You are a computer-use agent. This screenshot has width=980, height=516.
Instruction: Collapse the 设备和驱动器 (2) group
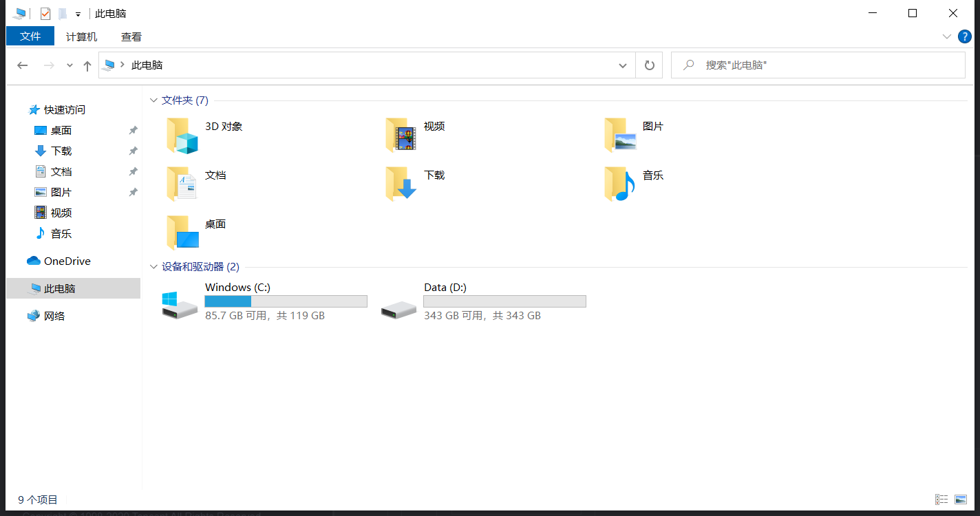(153, 267)
